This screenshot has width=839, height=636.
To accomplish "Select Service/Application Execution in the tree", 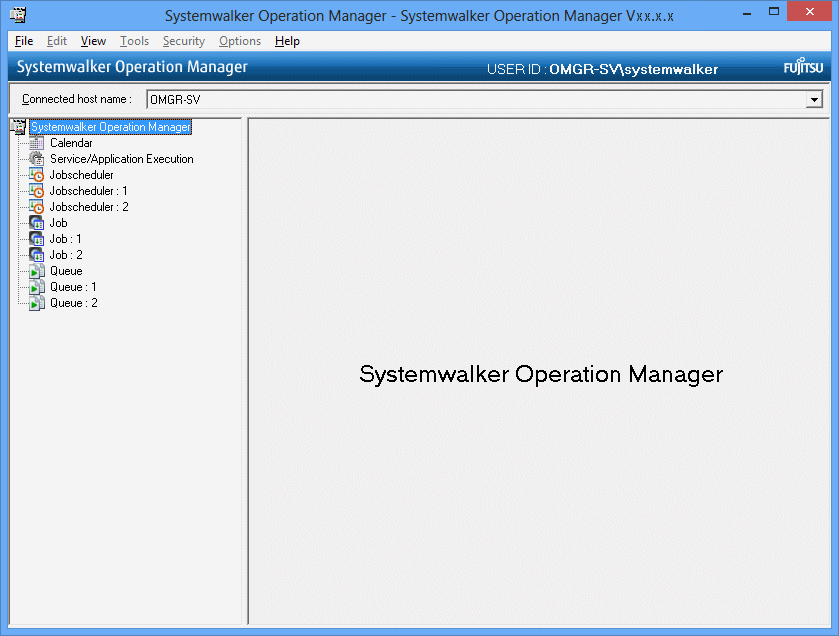I will [x=121, y=159].
